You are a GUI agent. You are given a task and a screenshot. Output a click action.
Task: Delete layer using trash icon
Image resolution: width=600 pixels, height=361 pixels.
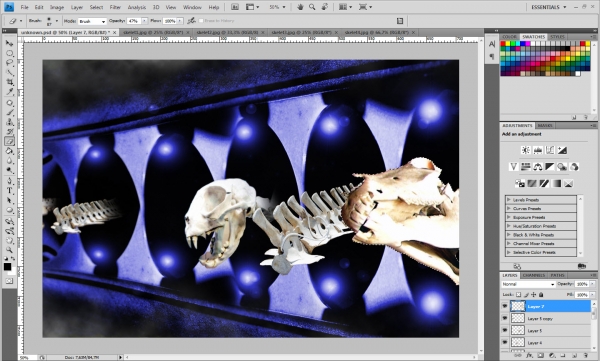tap(585, 356)
